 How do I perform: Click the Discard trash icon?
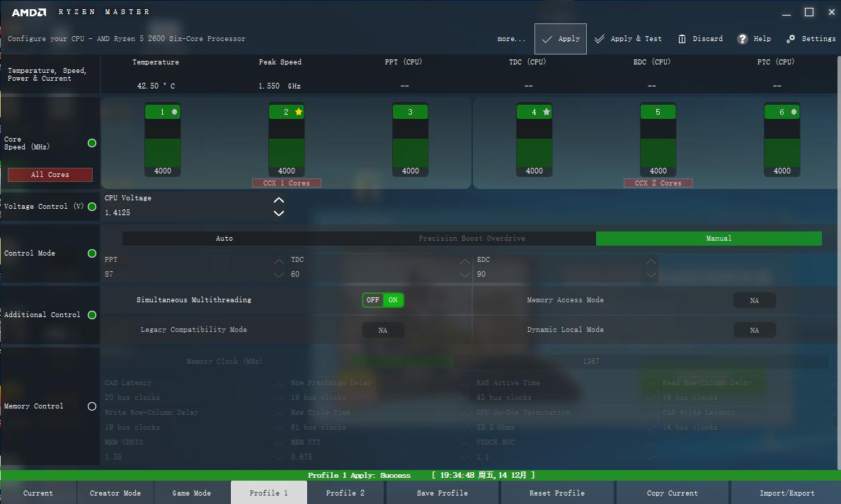coord(682,39)
